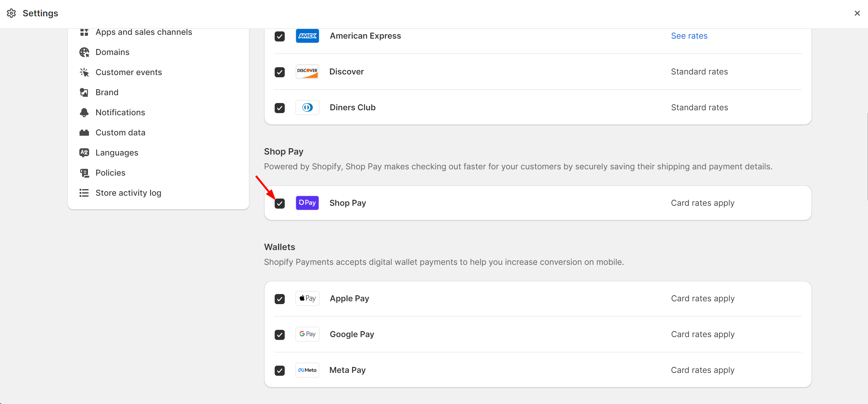
Task: Click the Shop Pay row label
Action: click(x=347, y=203)
